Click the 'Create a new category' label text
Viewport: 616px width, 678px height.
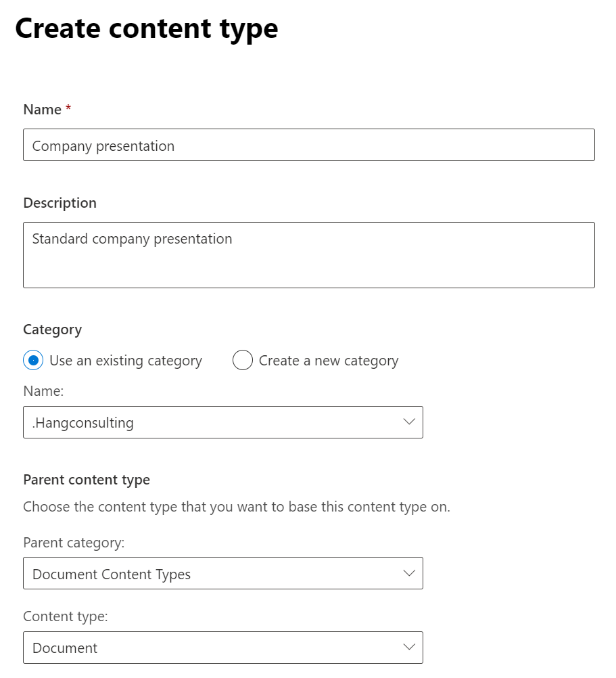click(x=329, y=361)
